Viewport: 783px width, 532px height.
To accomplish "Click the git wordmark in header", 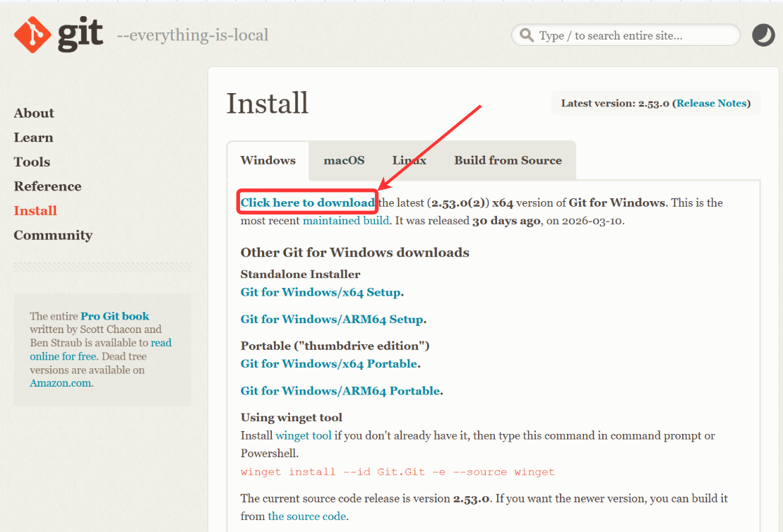I will click(80, 35).
